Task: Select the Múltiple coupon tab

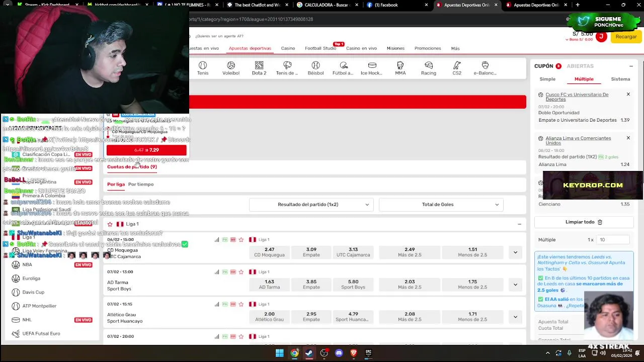Action: (x=584, y=79)
